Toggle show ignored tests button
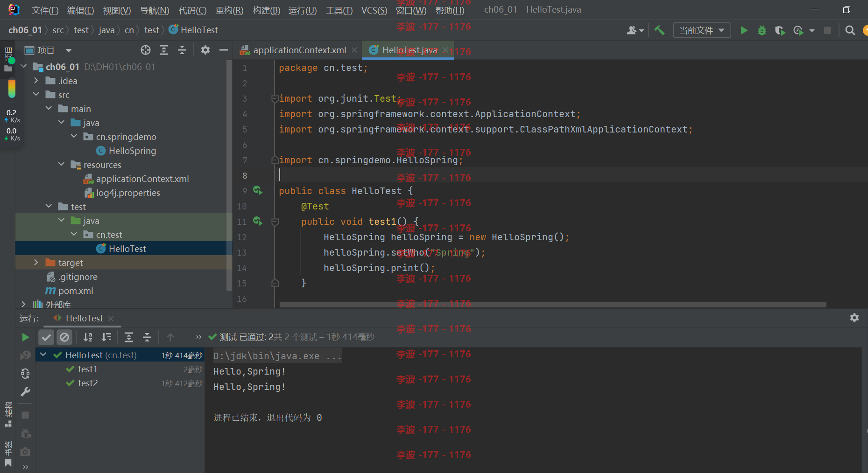The image size is (868, 473). [x=64, y=337]
